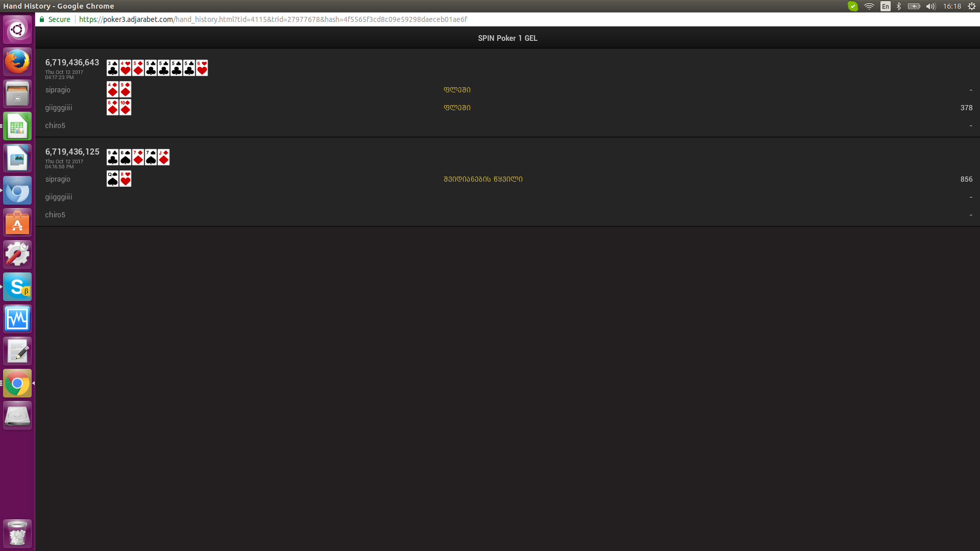This screenshot has height=551, width=980.
Task: Launch the Files manager dock icon
Action: 17,94
